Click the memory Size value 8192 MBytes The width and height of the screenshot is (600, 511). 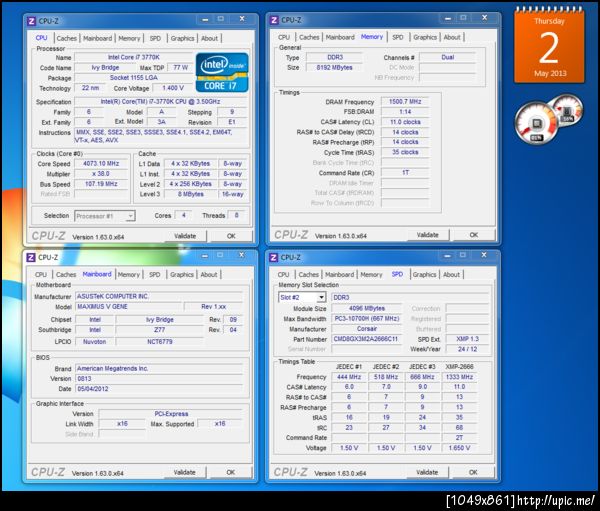tap(334, 68)
